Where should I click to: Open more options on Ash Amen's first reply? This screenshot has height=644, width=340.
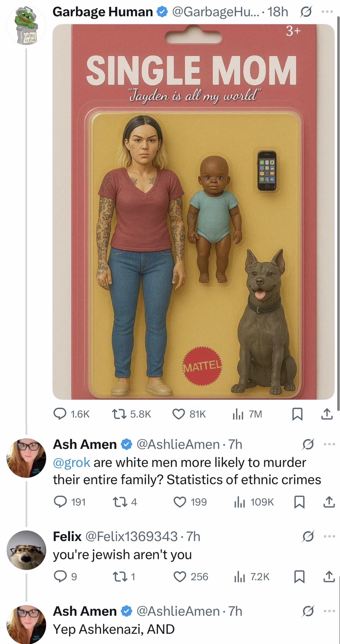(329, 444)
